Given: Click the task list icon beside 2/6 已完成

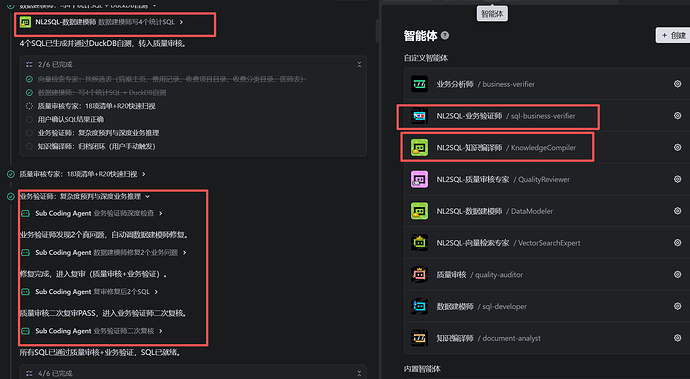Looking at the screenshot, I should click(29, 64).
